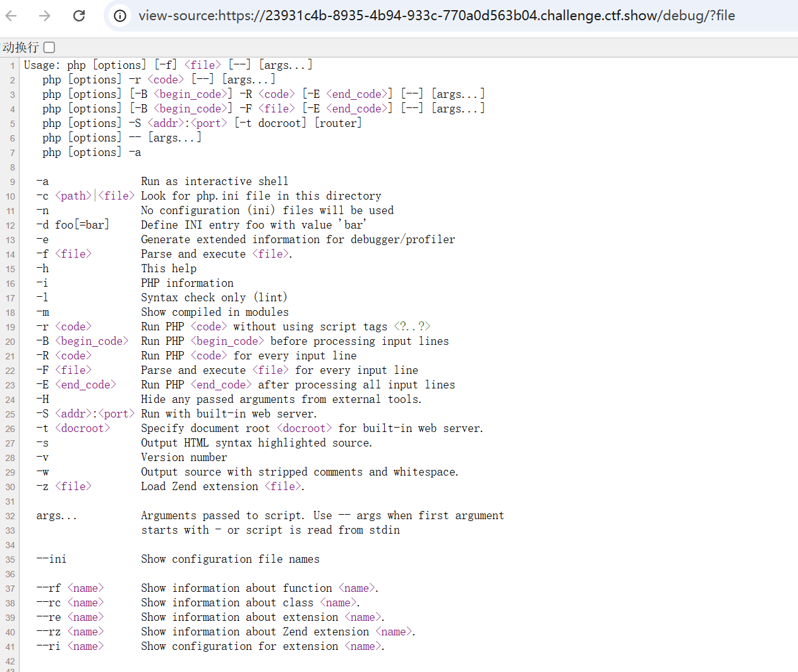Click the "-d foo[=bar]" option

tap(73, 225)
